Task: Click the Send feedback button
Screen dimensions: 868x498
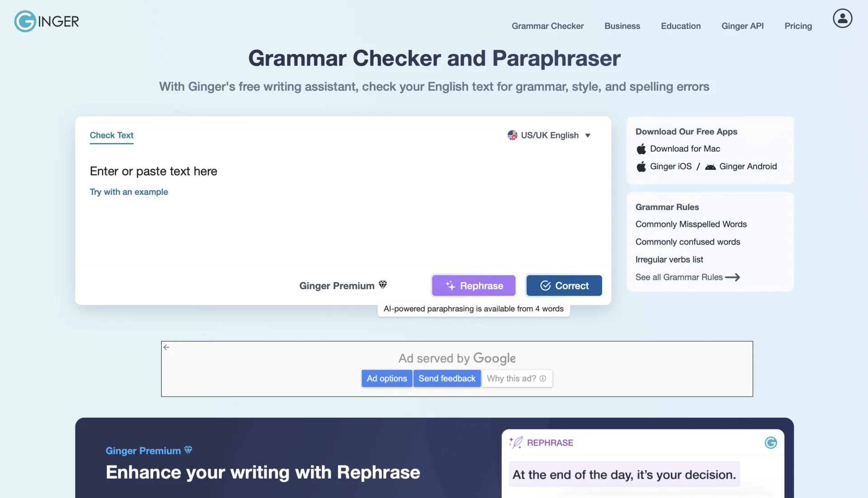Action: point(447,378)
